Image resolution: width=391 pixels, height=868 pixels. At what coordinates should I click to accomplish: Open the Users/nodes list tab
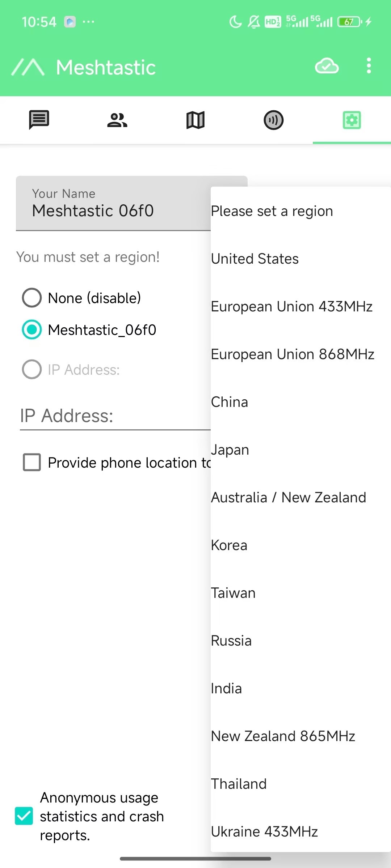[117, 120]
